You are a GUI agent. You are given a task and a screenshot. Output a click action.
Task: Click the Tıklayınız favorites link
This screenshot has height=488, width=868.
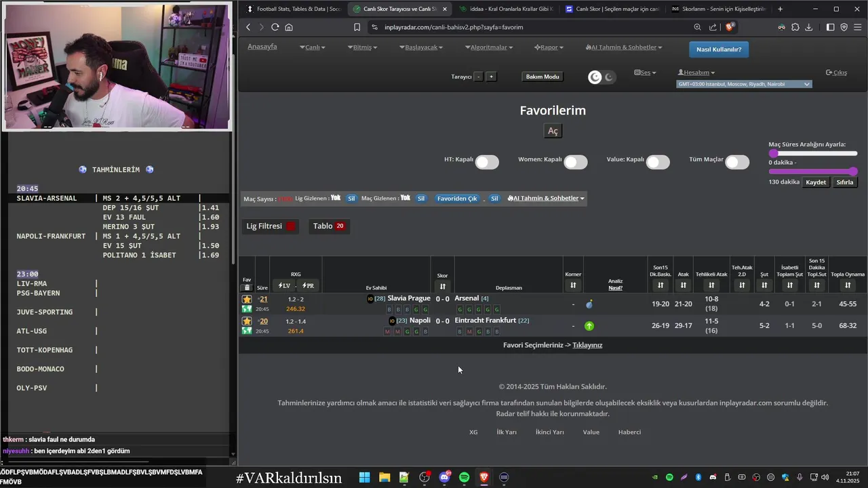pos(587,345)
